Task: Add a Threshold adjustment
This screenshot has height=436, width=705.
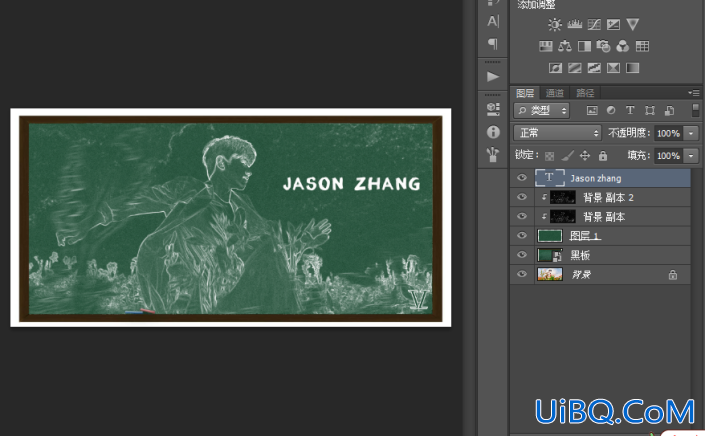Action: point(594,68)
